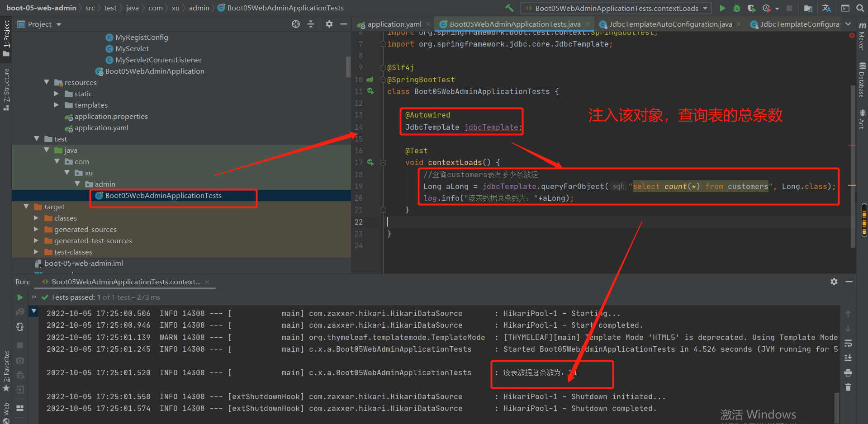Expand the templates folder
Viewport: 868px width, 424px height.
pos(57,105)
